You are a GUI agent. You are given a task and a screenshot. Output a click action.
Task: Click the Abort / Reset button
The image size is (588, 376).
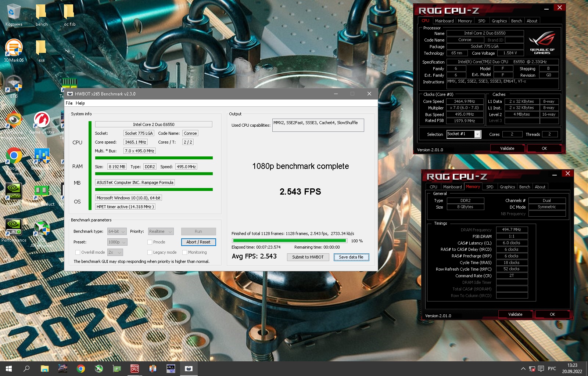198,242
